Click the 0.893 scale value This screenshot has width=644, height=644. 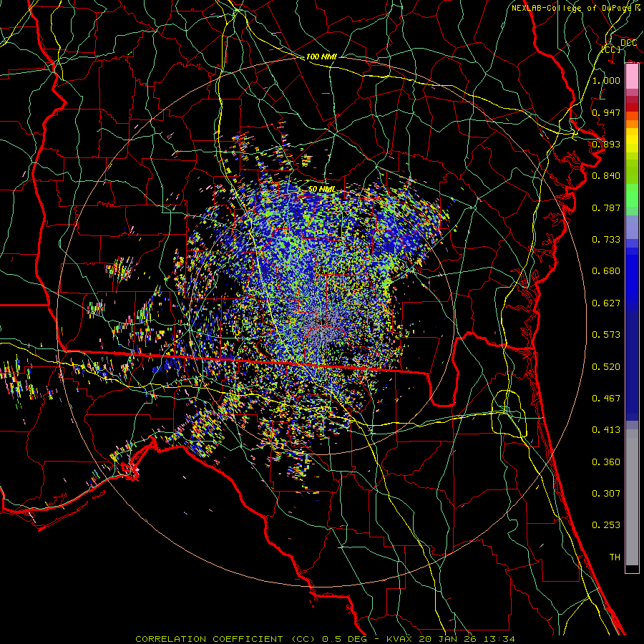click(x=606, y=144)
